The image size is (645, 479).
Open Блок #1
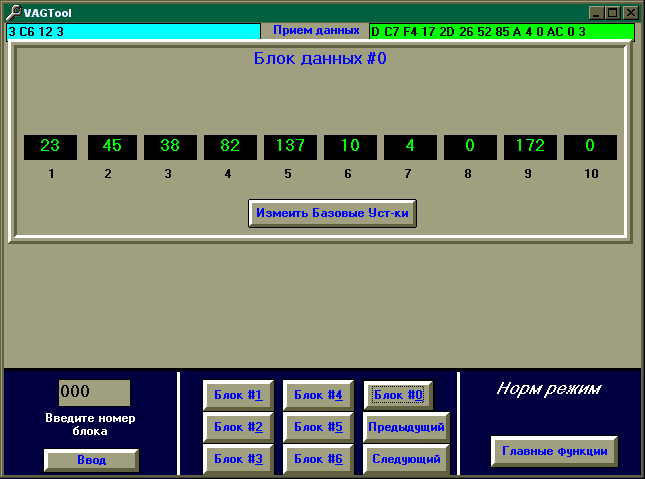238,395
